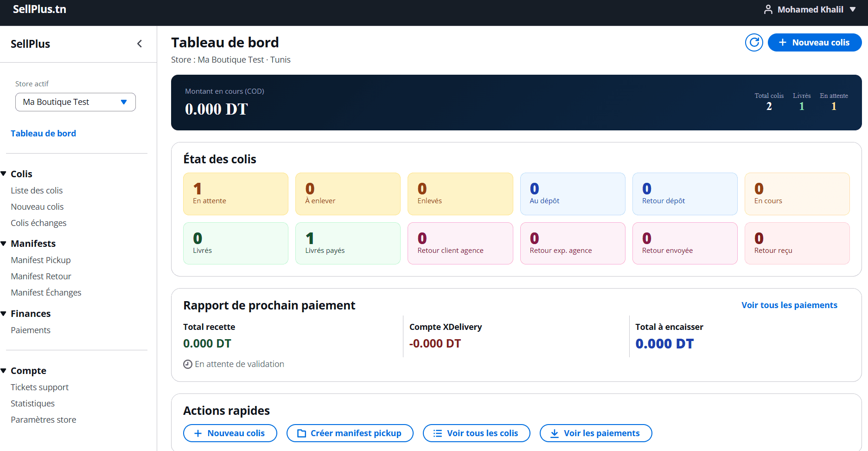Open the Retour envoyée status card
This screenshot has width=868, height=451.
point(685,244)
